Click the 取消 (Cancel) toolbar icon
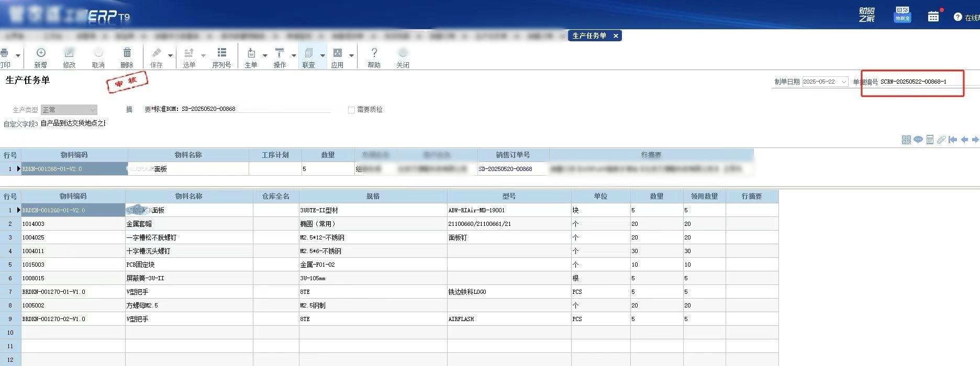This screenshot has width=980, height=366. pyautogui.click(x=98, y=53)
